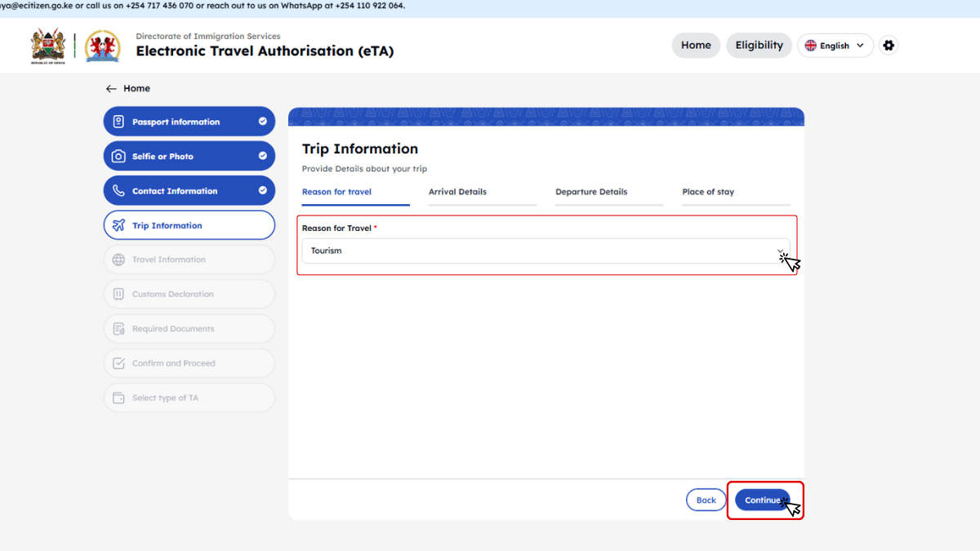Click the passport icon in sidebar
The height and width of the screenshot is (551, 980).
pyautogui.click(x=118, y=122)
